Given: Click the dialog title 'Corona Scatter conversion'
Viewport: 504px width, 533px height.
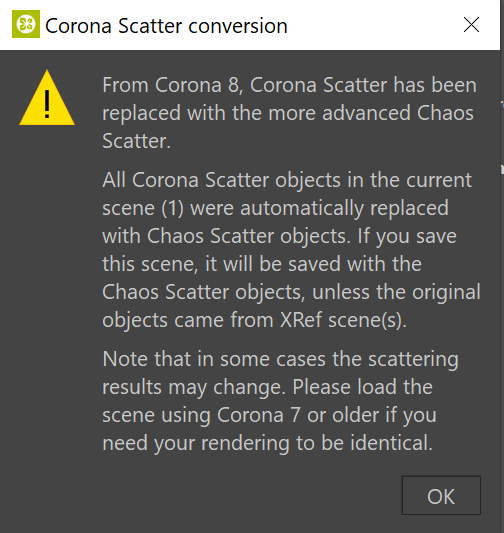Looking at the screenshot, I should coord(166,26).
